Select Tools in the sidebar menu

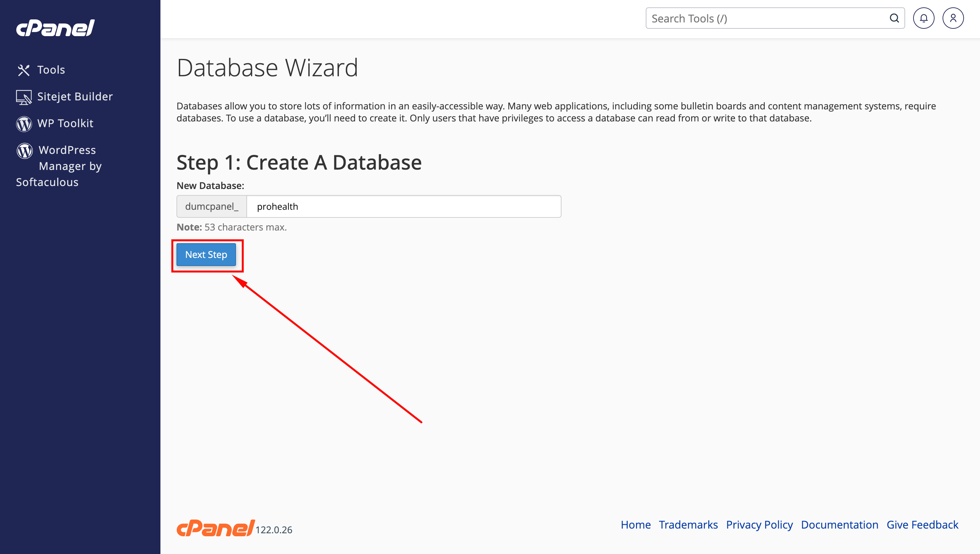click(x=51, y=70)
